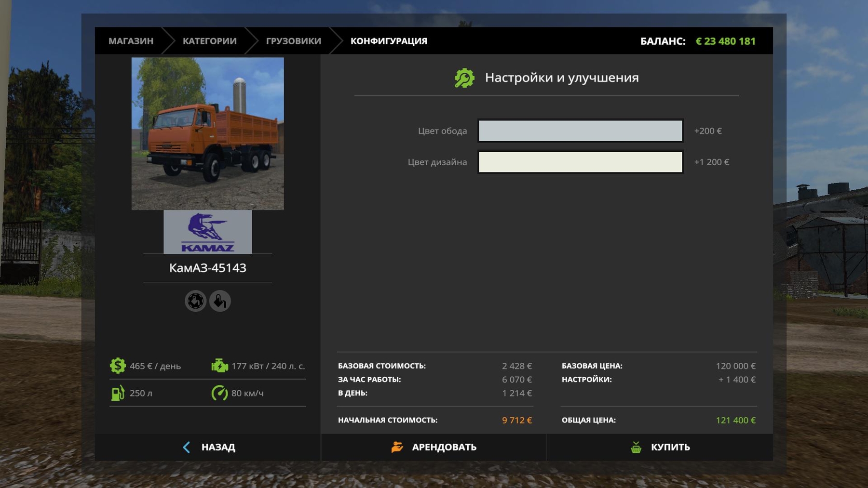Click the orange rent hand icon
This screenshot has height=488, width=868.
click(397, 447)
